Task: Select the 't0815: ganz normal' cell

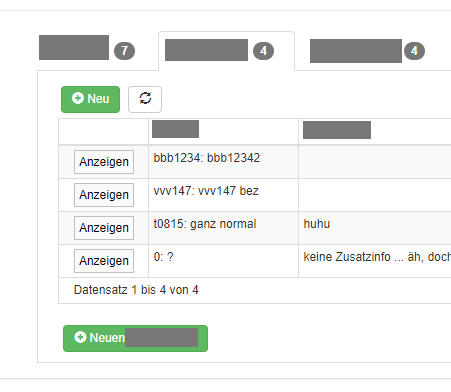Action: pyautogui.click(x=223, y=228)
